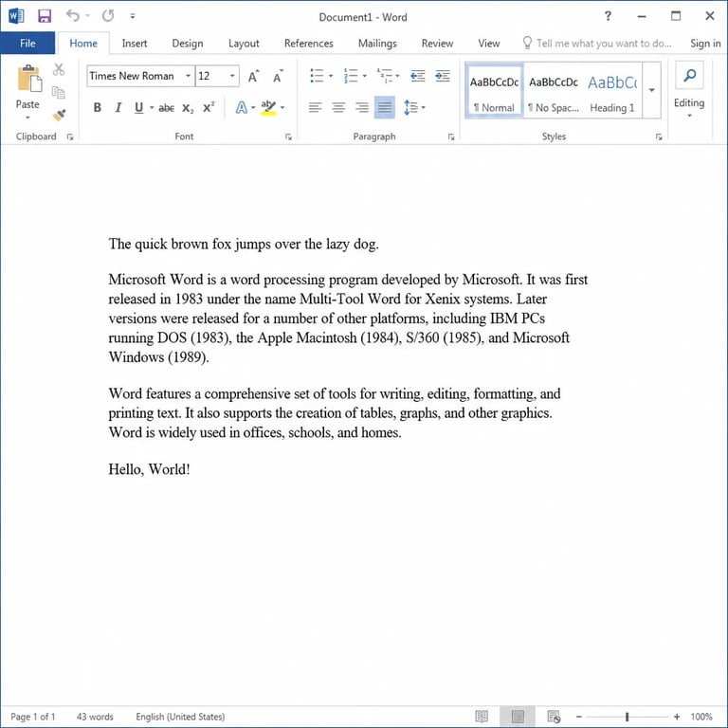
Task: Switch to the Insert tab
Action: tap(135, 44)
